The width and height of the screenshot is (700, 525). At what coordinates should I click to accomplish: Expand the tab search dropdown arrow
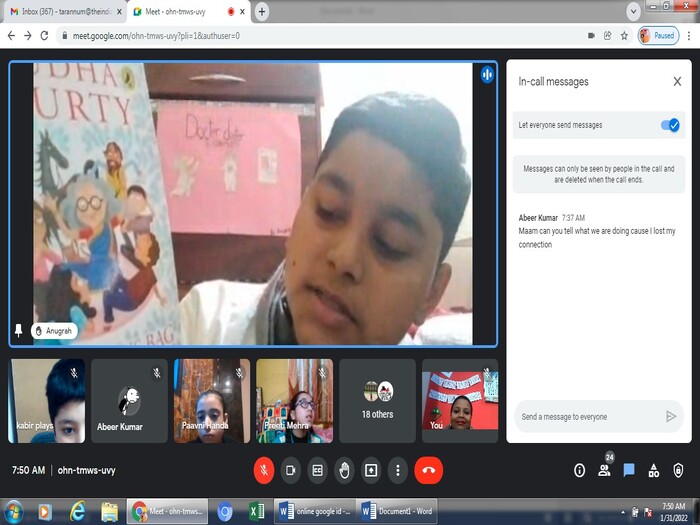[x=633, y=12]
